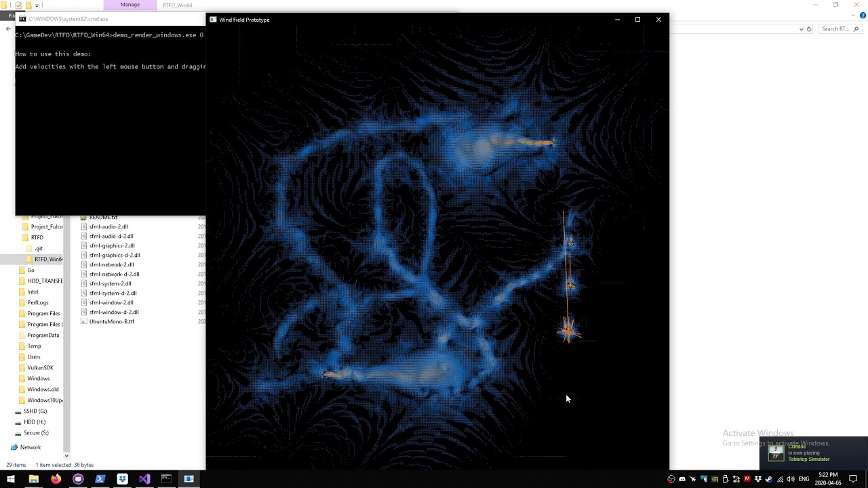This screenshot has width=868, height=488.
Task: Open the VulkanSDK folder in the tree
Action: tap(37, 368)
